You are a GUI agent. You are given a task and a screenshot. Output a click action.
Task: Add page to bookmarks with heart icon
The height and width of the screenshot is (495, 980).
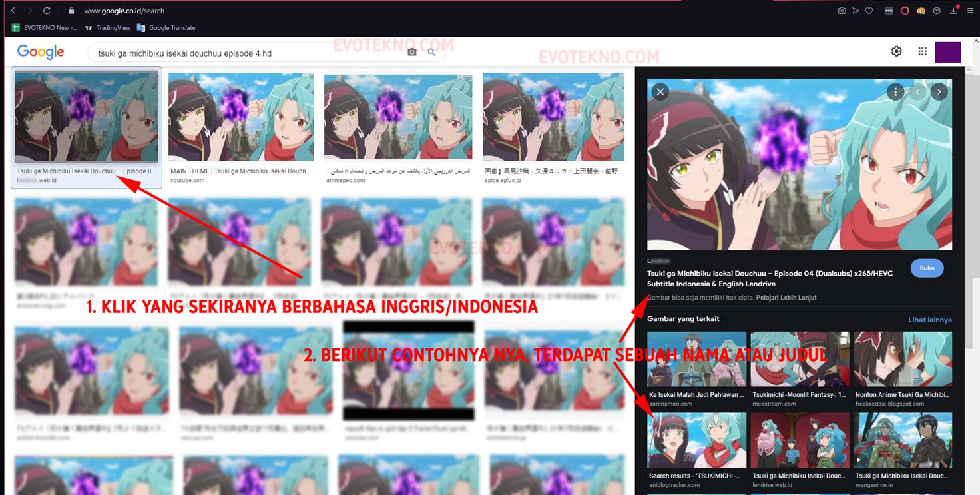869,11
